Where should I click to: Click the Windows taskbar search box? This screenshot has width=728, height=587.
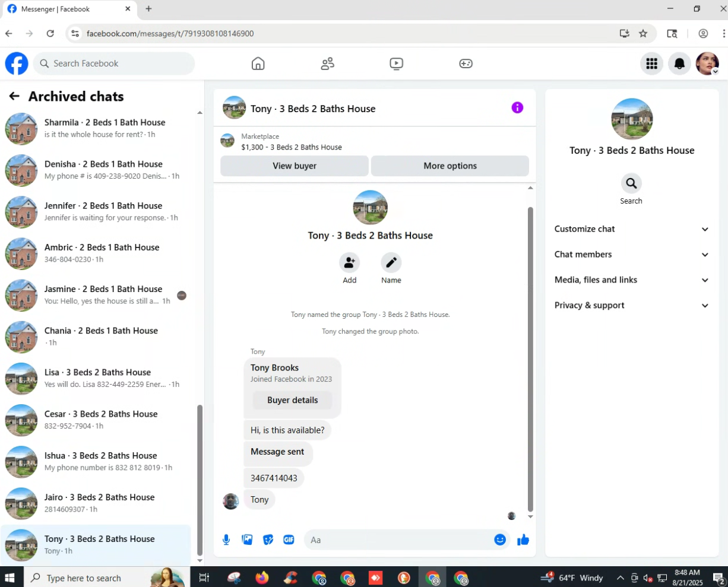coord(107,578)
